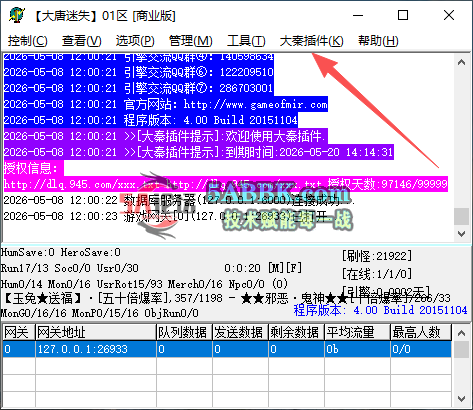Click the application icon in title bar
The image size is (473, 410).
pyautogui.click(x=17, y=15)
